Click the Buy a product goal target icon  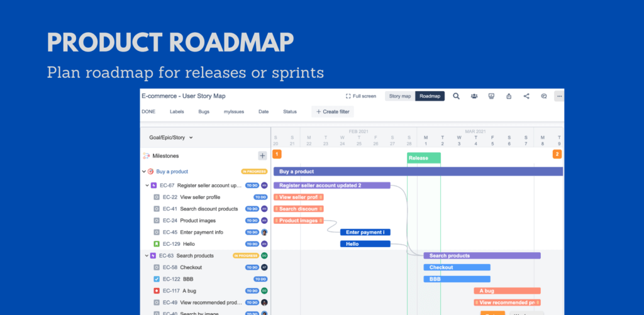coord(150,171)
